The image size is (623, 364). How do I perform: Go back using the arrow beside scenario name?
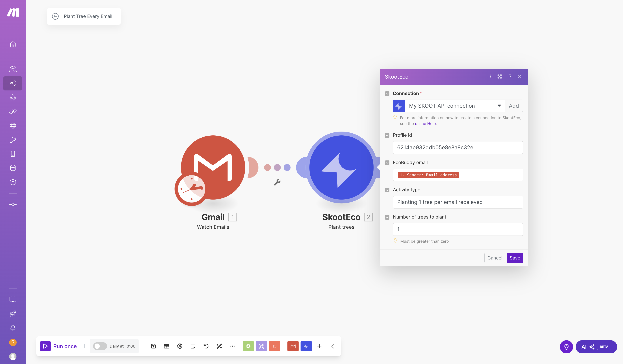pyautogui.click(x=55, y=16)
